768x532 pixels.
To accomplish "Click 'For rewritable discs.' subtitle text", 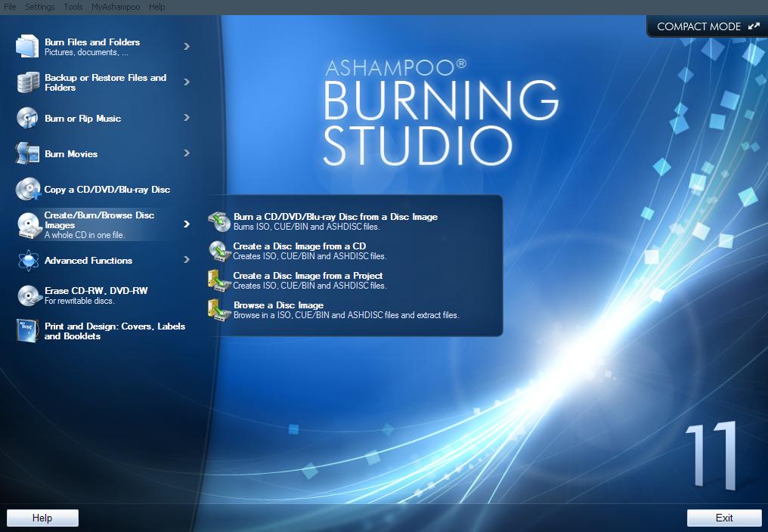I will pos(79,301).
